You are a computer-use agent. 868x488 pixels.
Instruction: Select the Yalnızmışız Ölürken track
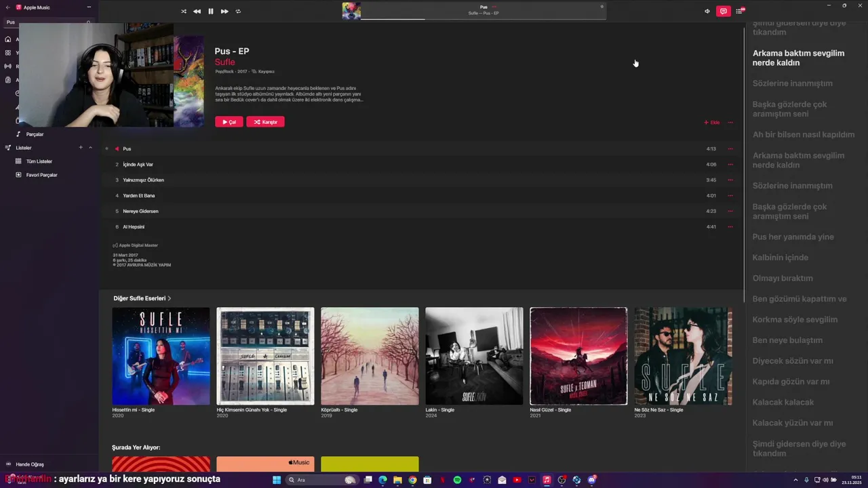(x=420, y=180)
